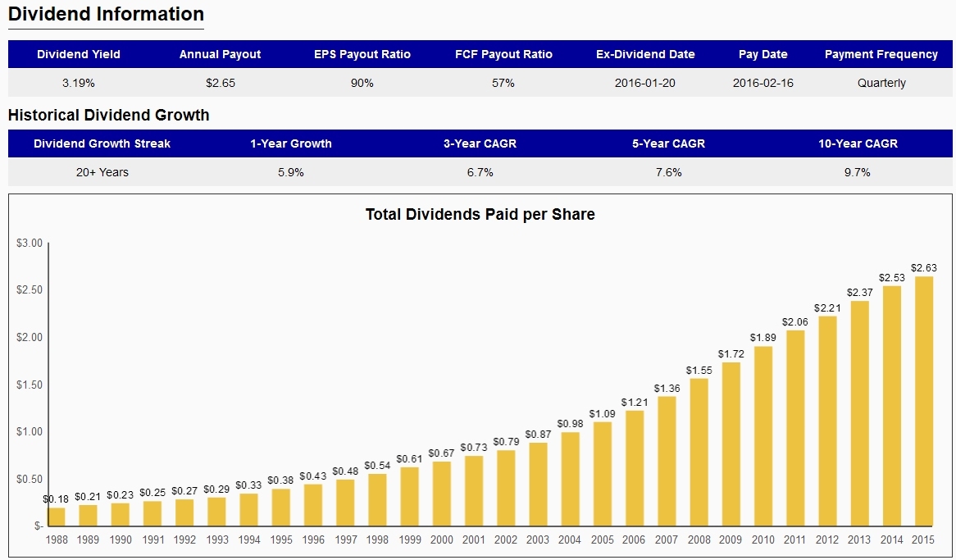Click the 1988 bar in the chart

(x=57, y=517)
